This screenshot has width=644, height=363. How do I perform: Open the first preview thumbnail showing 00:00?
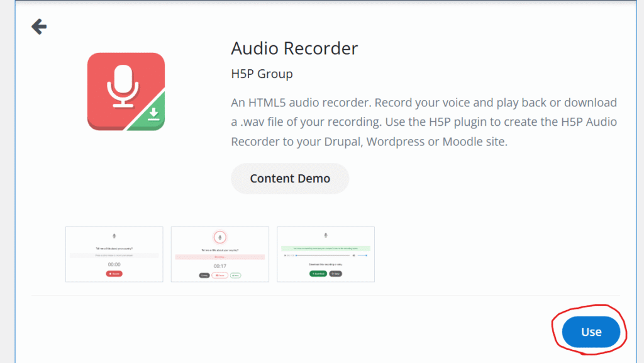(114, 254)
